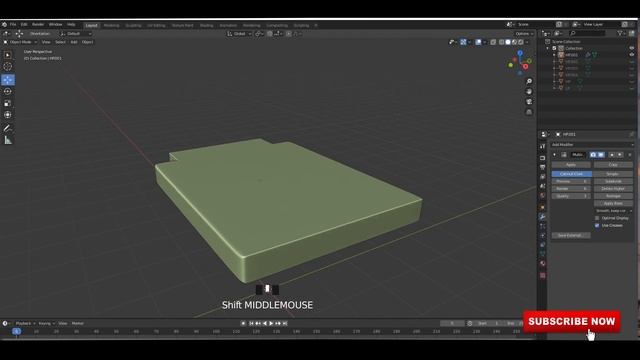Viewport: 640px width, 360px height.
Task: Switch to wireframe viewport shading
Action: point(502,42)
